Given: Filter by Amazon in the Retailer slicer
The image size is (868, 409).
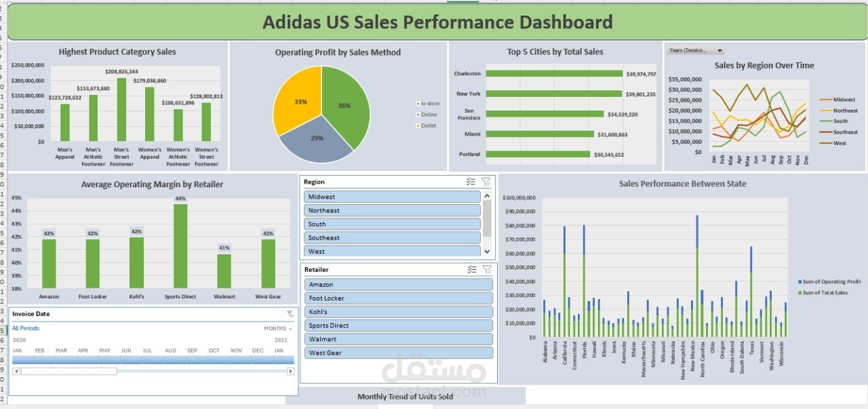Looking at the screenshot, I should [x=399, y=285].
